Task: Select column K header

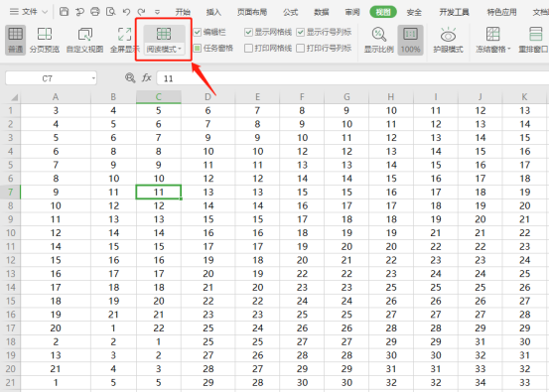Action: pos(524,97)
